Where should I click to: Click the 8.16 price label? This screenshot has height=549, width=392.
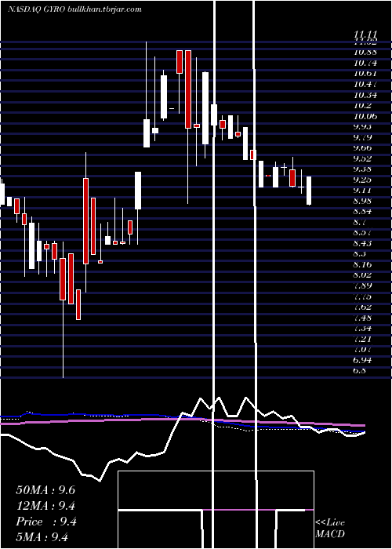[362, 265]
